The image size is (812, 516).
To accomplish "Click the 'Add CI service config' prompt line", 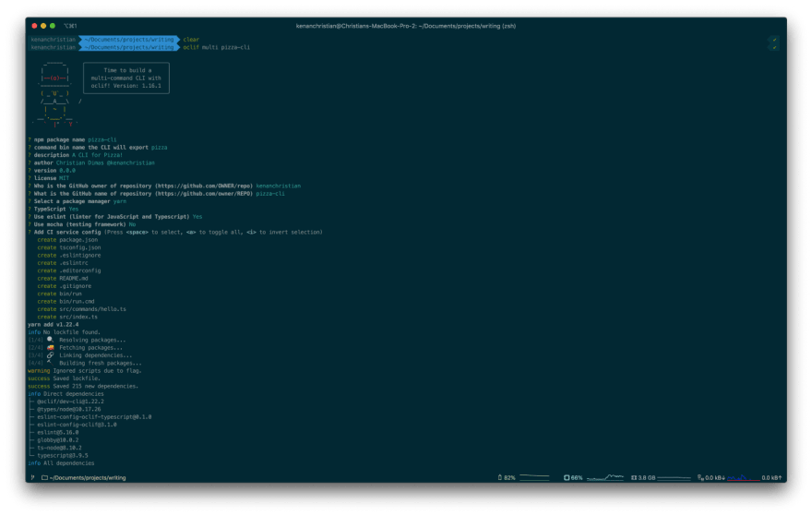I will pos(175,232).
